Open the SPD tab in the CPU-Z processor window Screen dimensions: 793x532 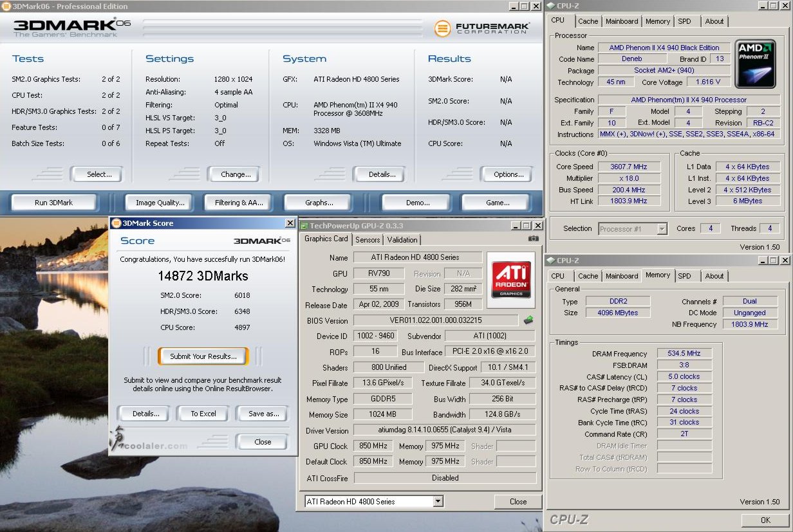pyautogui.click(x=685, y=21)
